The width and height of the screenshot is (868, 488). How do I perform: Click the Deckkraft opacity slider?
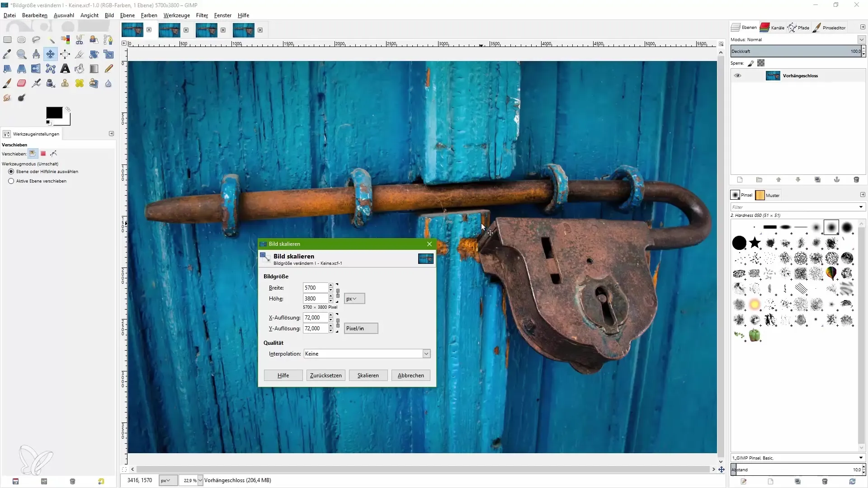(796, 52)
